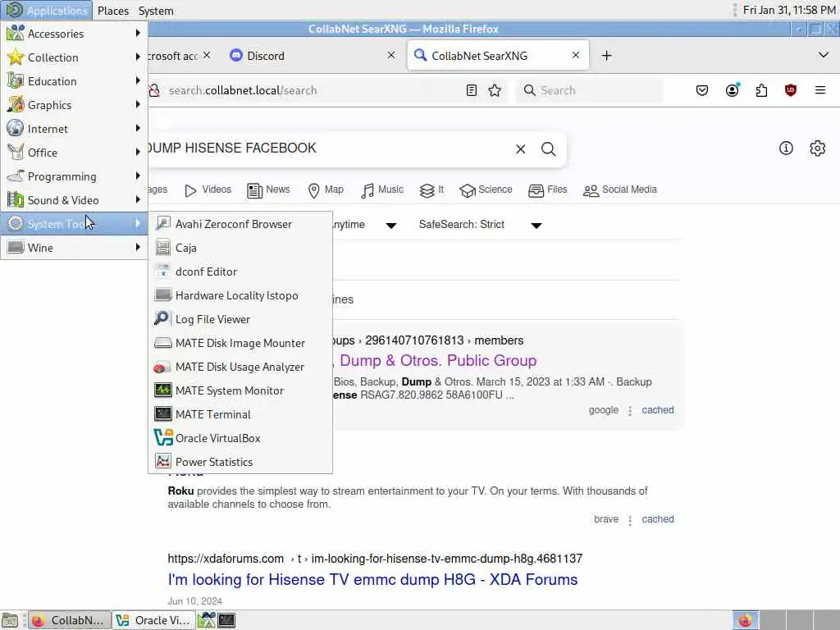Clear the SearXNG search query
Image resolution: width=840 pixels, height=630 pixels.
coord(520,149)
